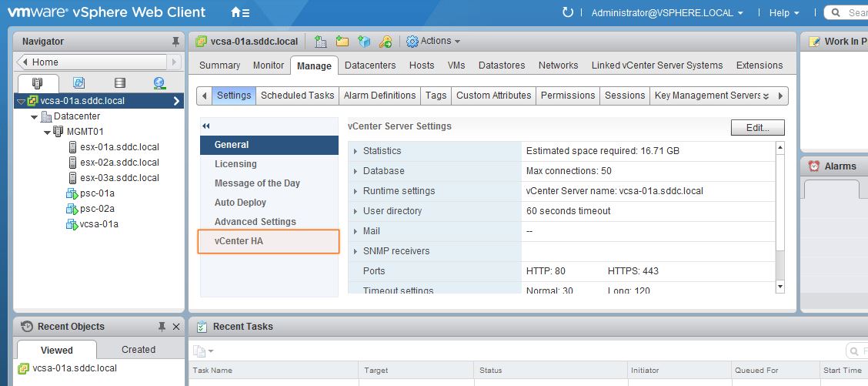
Task: Click Create new folder toolbar icon
Action: [x=342, y=41]
